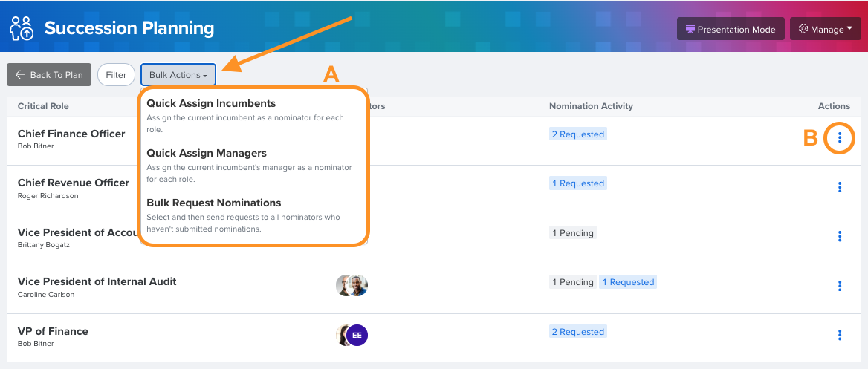Image resolution: width=868 pixels, height=369 pixels.
Task: Open actions menu for VP of Finance
Action: click(x=840, y=336)
